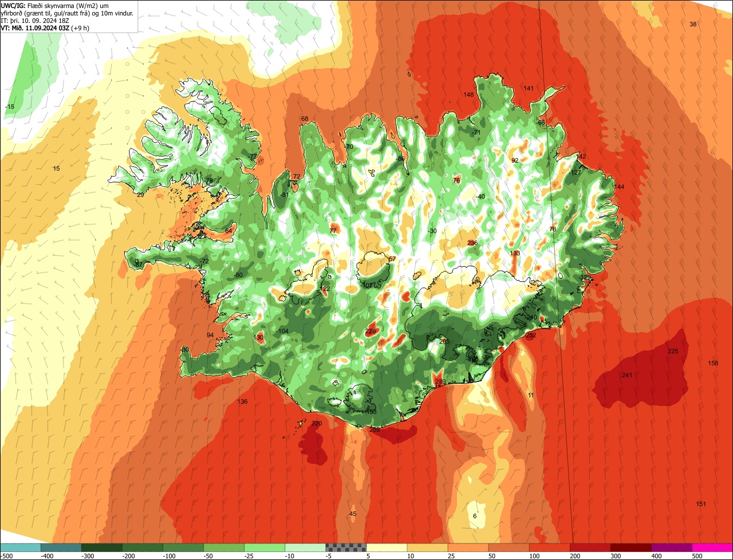Click the map value "-30"
Screen dimensions: 733x560
432,231
